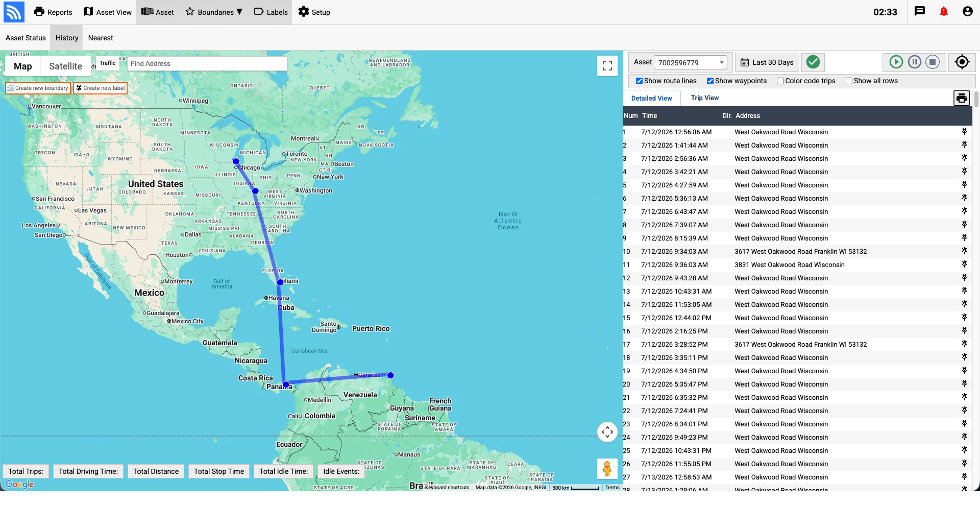Open the Last 30 Days date range picker
The image size is (980, 505).
click(x=767, y=62)
